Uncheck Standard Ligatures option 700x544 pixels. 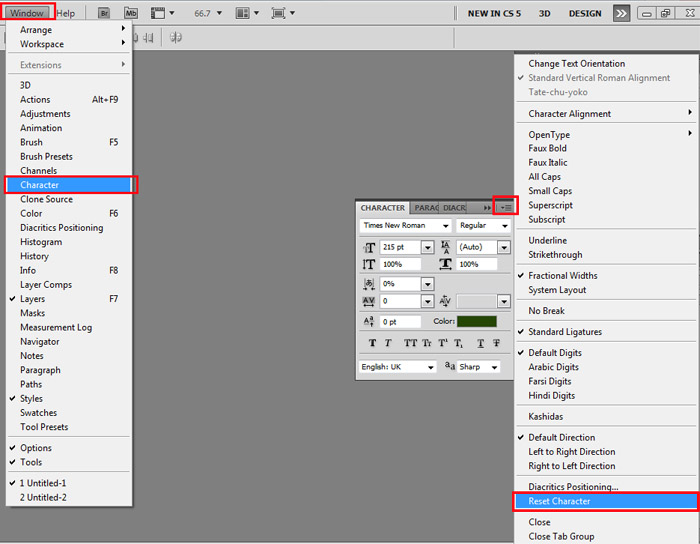[x=565, y=332]
